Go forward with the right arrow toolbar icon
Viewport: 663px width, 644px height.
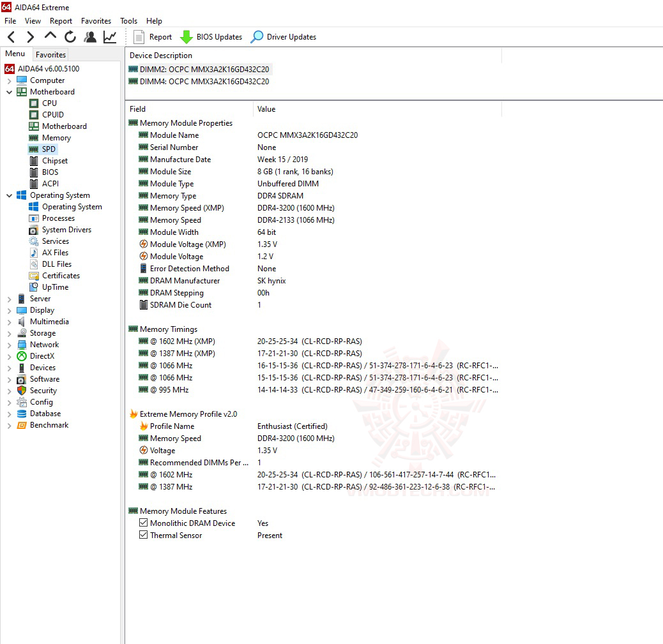30,37
